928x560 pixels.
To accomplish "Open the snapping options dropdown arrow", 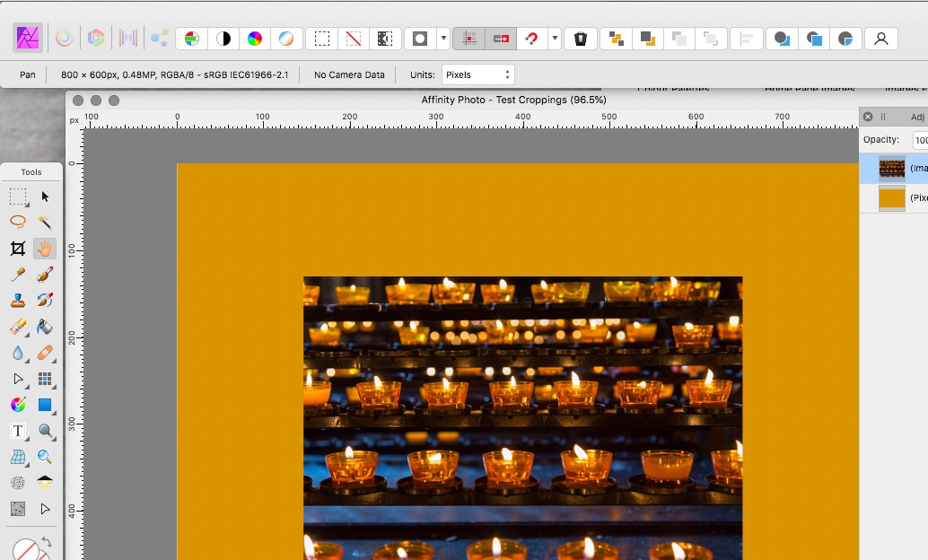I will click(555, 38).
